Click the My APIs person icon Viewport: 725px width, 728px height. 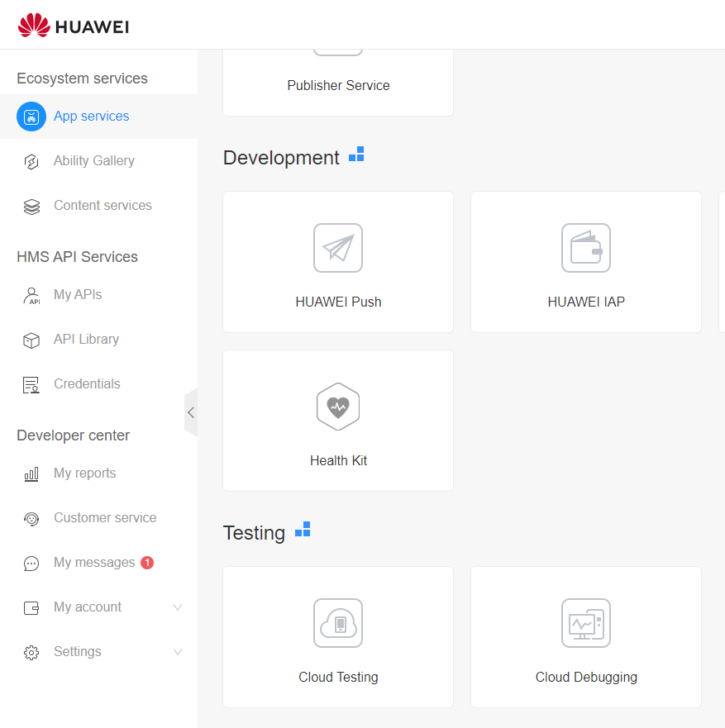(x=31, y=296)
